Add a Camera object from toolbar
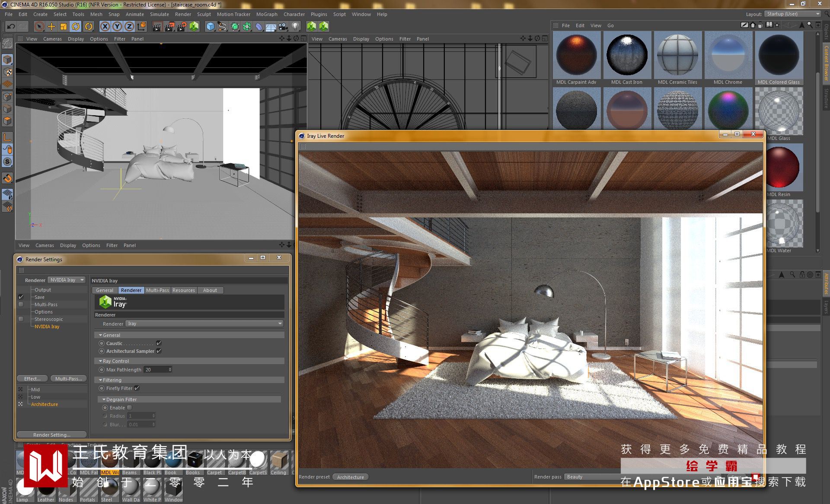The width and height of the screenshot is (830, 504). (x=283, y=26)
